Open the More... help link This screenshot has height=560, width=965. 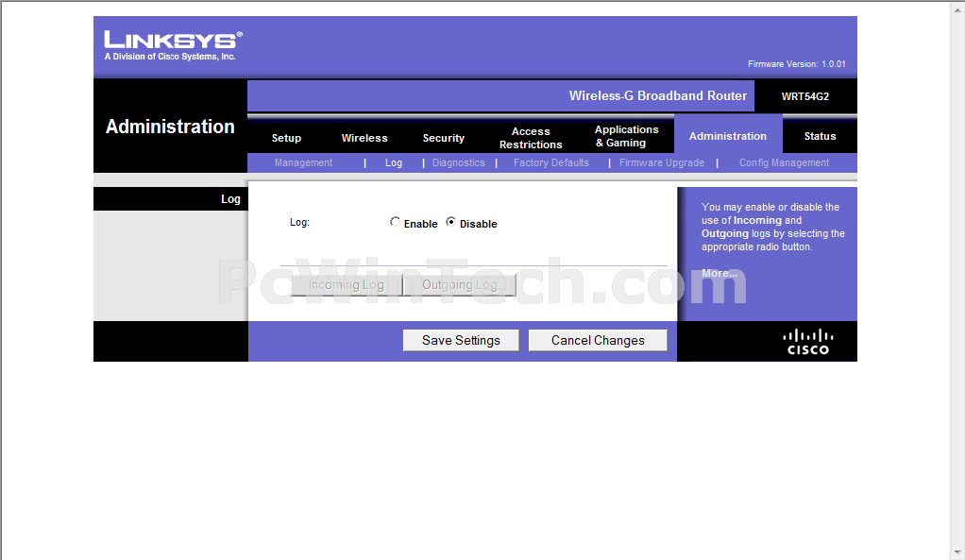(x=720, y=273)
